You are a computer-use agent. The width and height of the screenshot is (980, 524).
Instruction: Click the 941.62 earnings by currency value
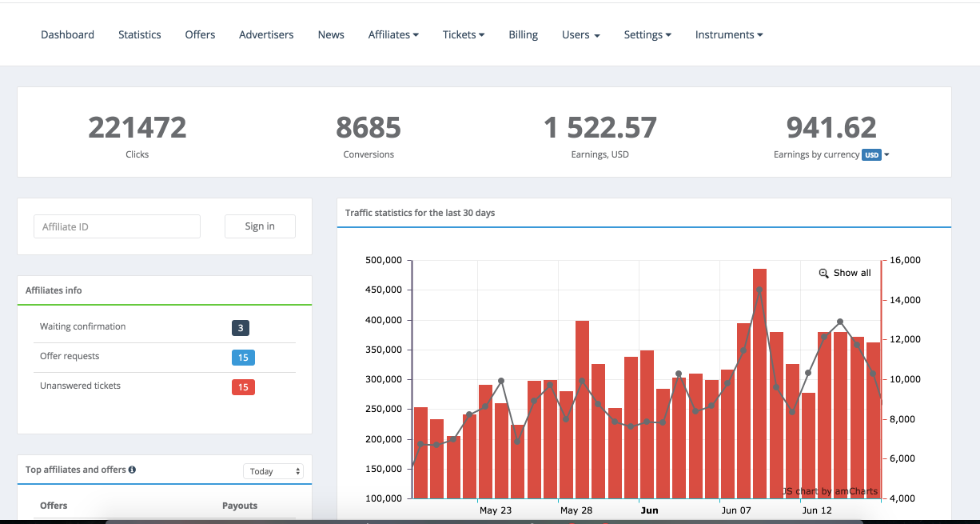click(831, 127)
